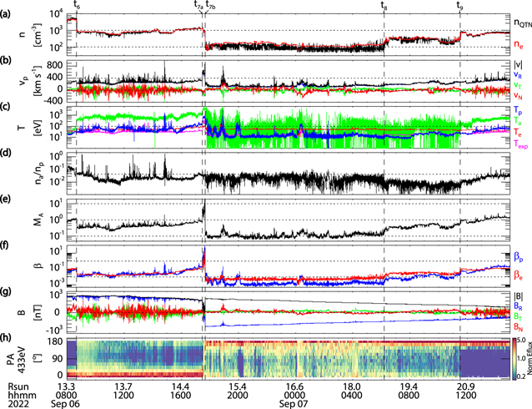Image resolution: width=532 pixels, height=409 pixels.
Task: Click the |v| legend label
Action: pos(518,64)
